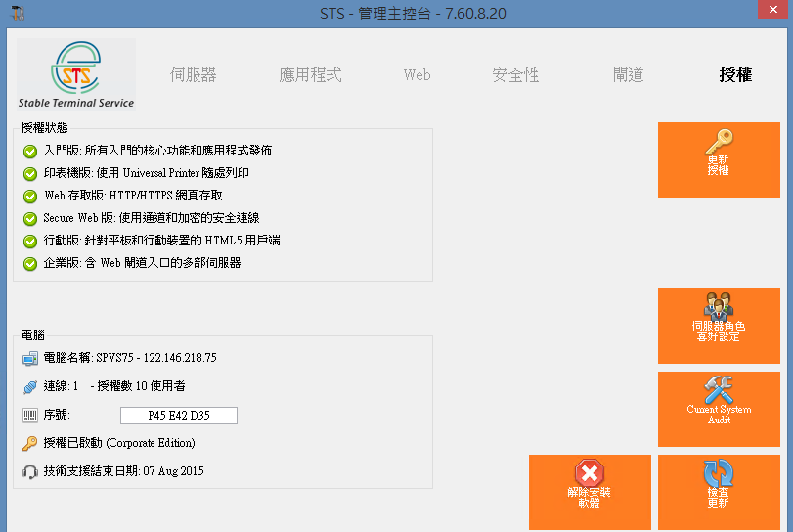The image size is (793, 532).
Task: Click the app icon in the title bar
Action: 18,13
